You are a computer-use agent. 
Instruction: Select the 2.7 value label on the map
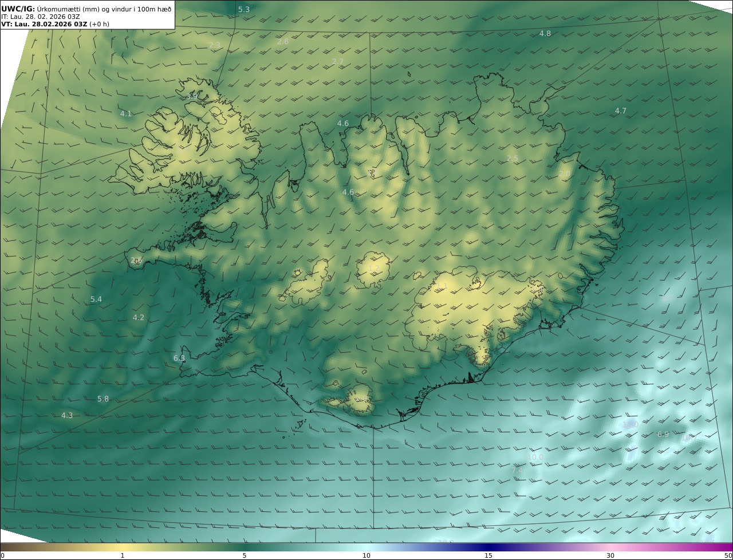coord(338,61)
